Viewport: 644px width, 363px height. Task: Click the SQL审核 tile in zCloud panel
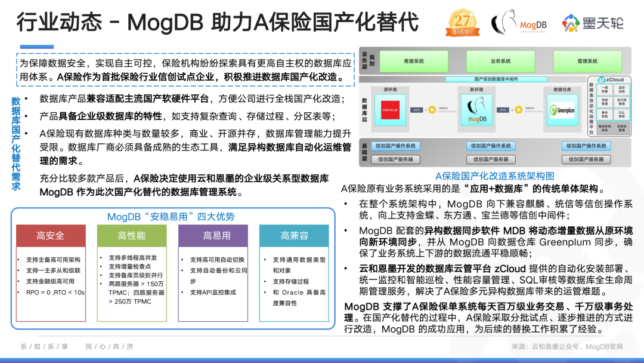pyautogui.click(x=621, y=114)
